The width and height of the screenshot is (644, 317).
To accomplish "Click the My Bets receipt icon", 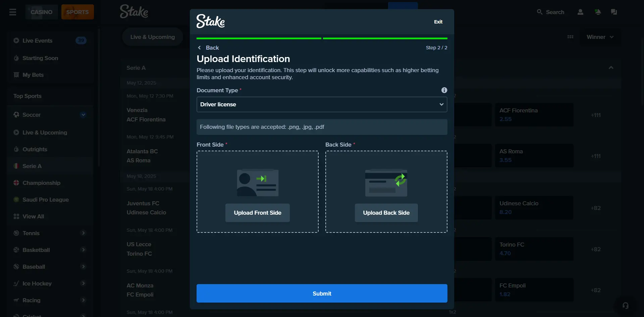I will (x=16, y=75).
